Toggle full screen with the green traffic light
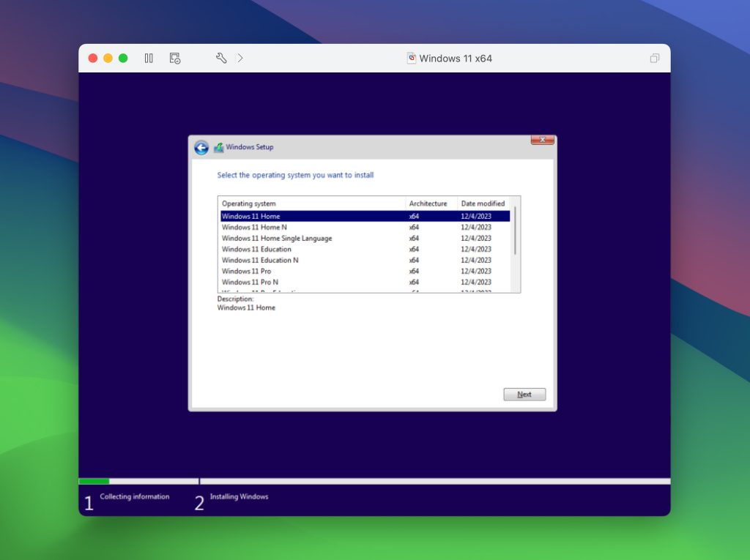 coord(123,56)
